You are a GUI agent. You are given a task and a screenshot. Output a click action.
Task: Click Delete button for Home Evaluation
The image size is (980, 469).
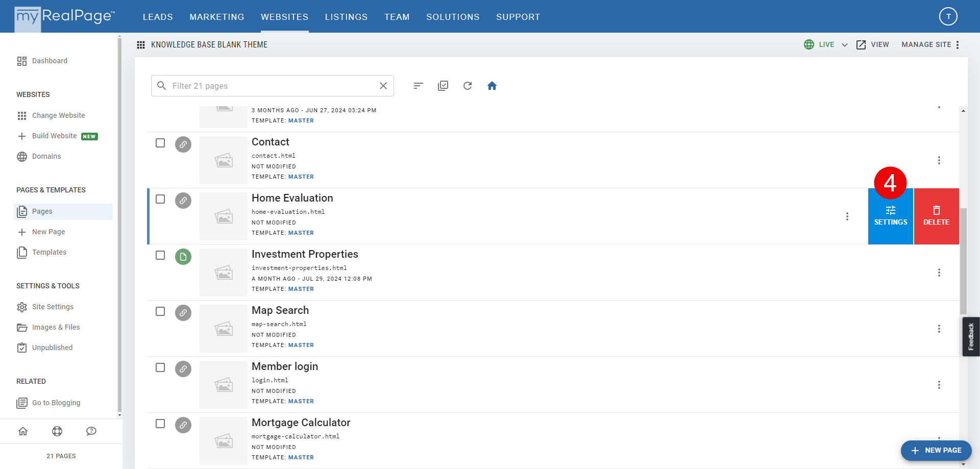coord(937,216)
